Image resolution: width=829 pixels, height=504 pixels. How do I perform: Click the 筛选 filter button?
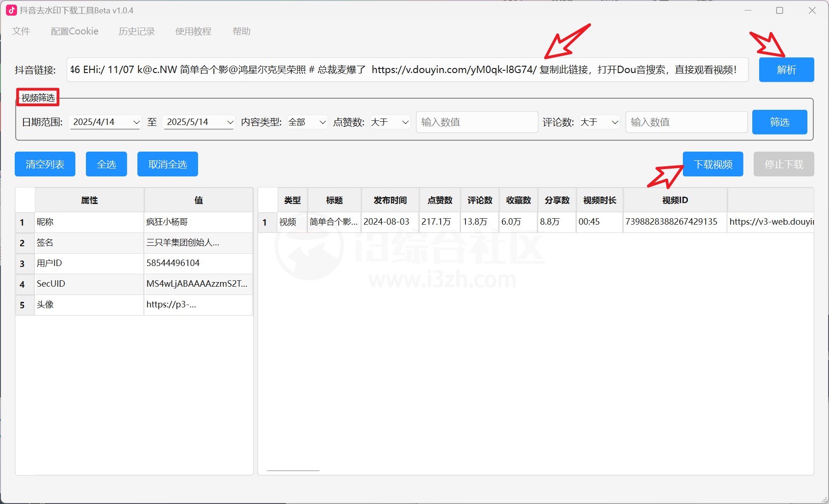pos(779,122)
